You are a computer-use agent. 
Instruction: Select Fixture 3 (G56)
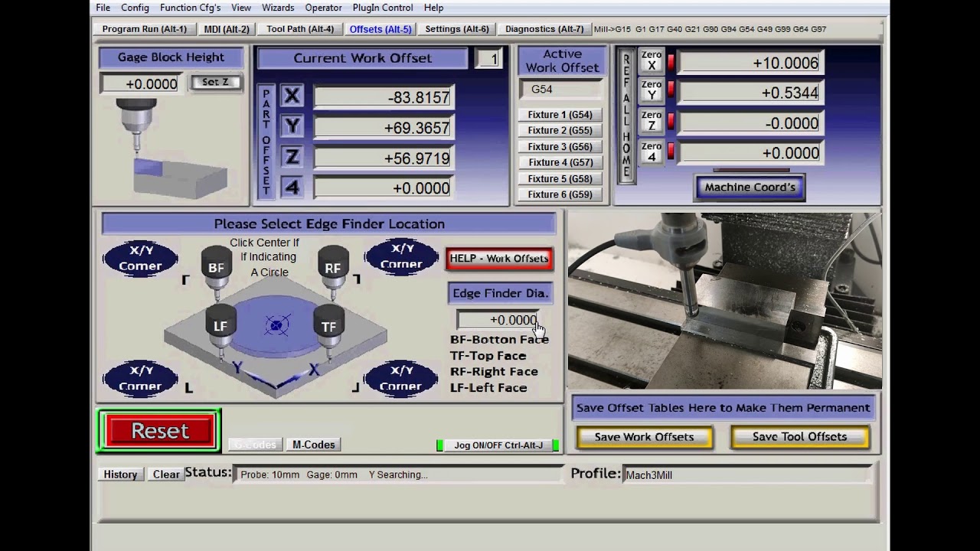click(560, 147)
